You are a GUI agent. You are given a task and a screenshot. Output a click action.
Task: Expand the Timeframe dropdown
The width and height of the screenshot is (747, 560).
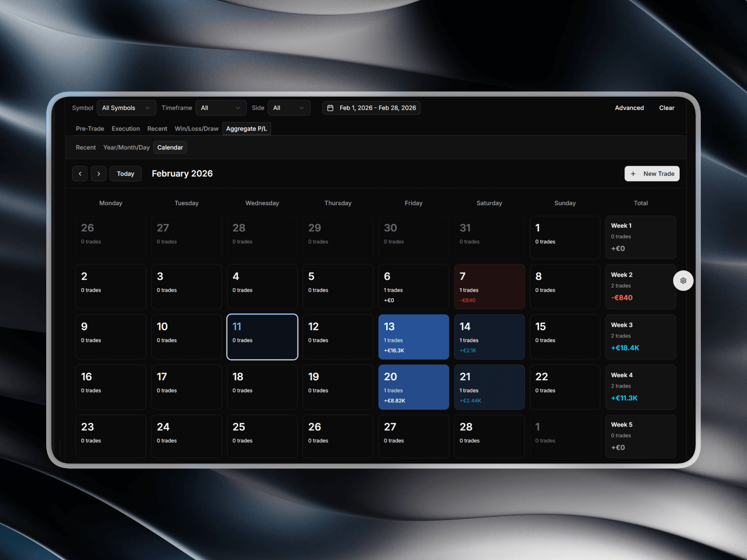point(221,108)
